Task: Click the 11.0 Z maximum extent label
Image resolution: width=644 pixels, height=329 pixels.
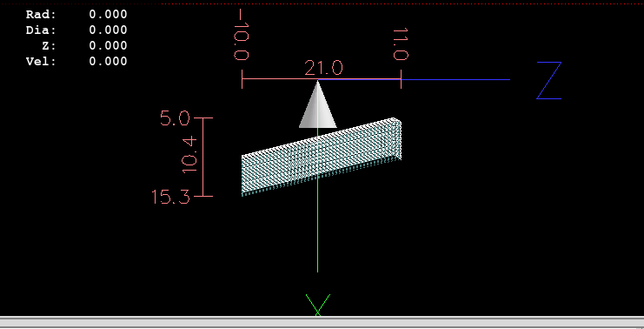Action: click(401, 44)
